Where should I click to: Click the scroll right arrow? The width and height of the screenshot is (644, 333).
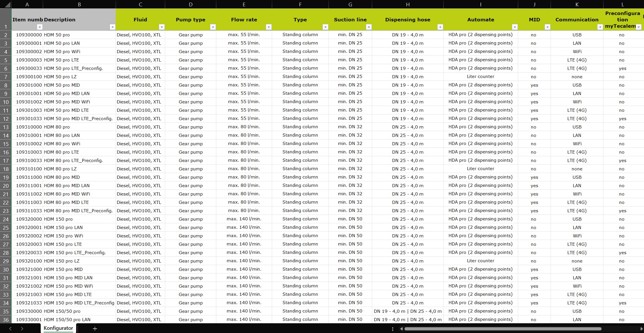(x=641, y=329)
